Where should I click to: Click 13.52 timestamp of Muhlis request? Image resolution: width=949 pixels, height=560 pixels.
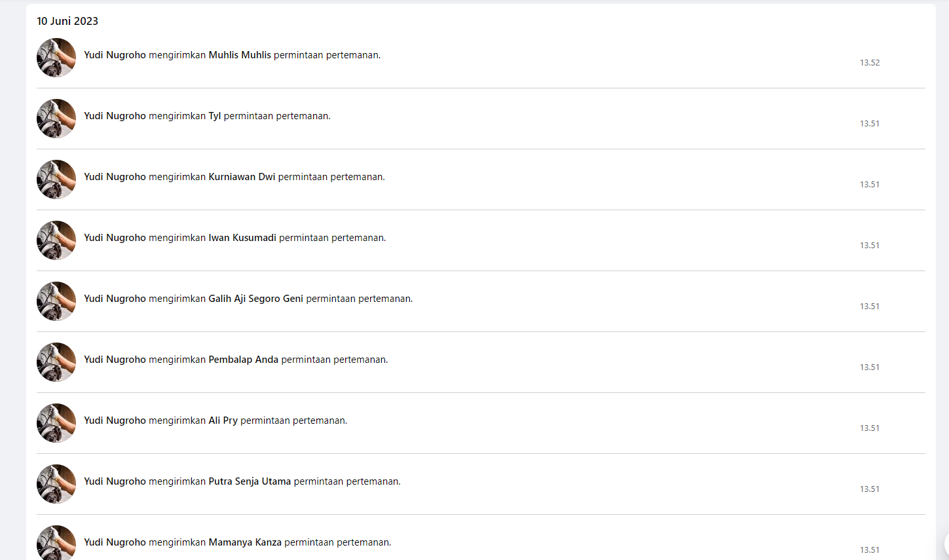(x=870, y=63)
